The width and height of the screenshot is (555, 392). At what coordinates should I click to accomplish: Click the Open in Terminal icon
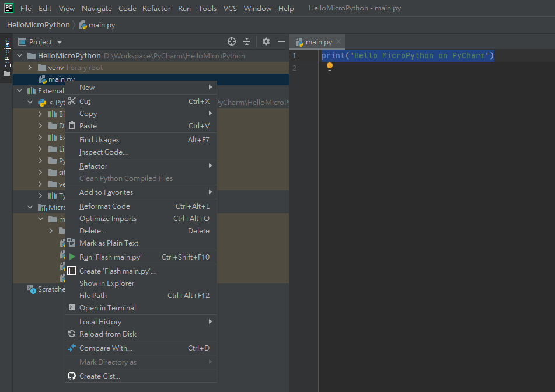(72, 307)
